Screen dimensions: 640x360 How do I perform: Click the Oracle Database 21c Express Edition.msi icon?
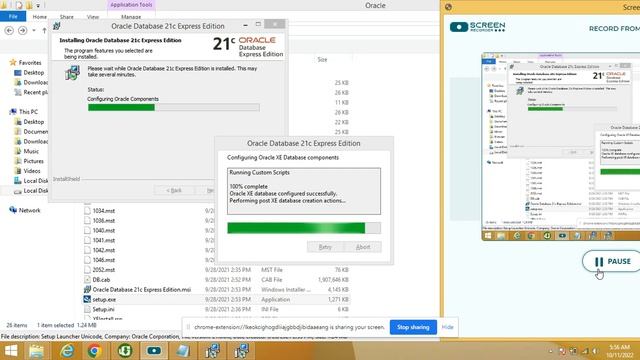click(x=87, y=289)
